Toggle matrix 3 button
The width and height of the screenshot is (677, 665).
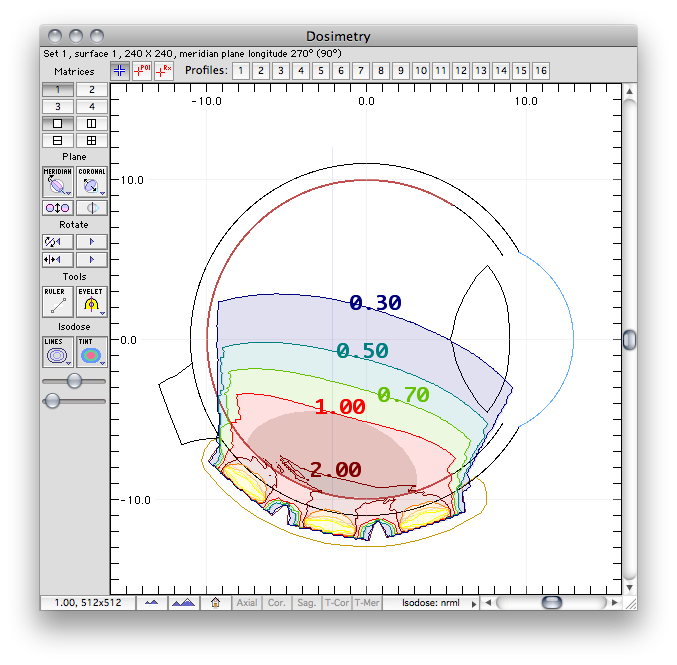click(57, 107)
